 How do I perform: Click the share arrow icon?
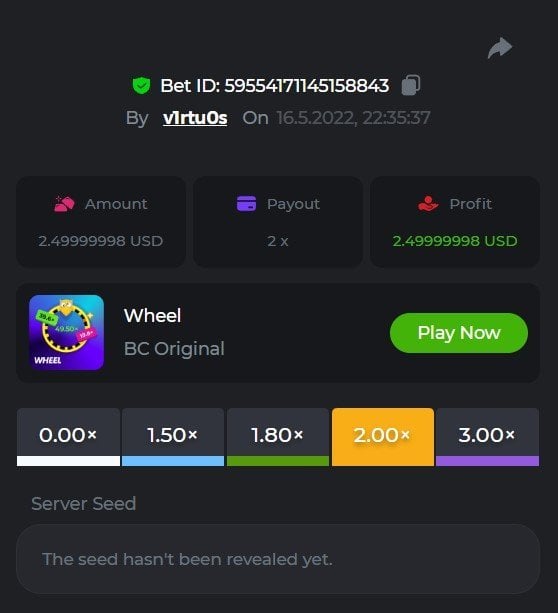[x=500, y=48]
